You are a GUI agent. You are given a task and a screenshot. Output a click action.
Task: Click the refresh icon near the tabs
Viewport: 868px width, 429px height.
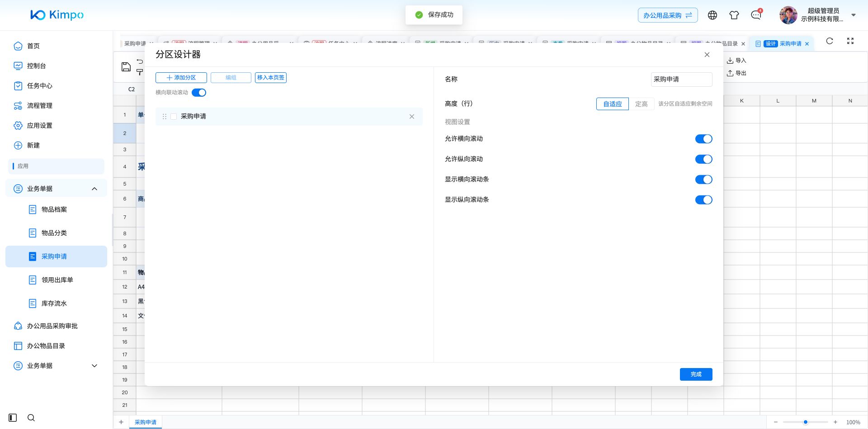tap(830, 41)
